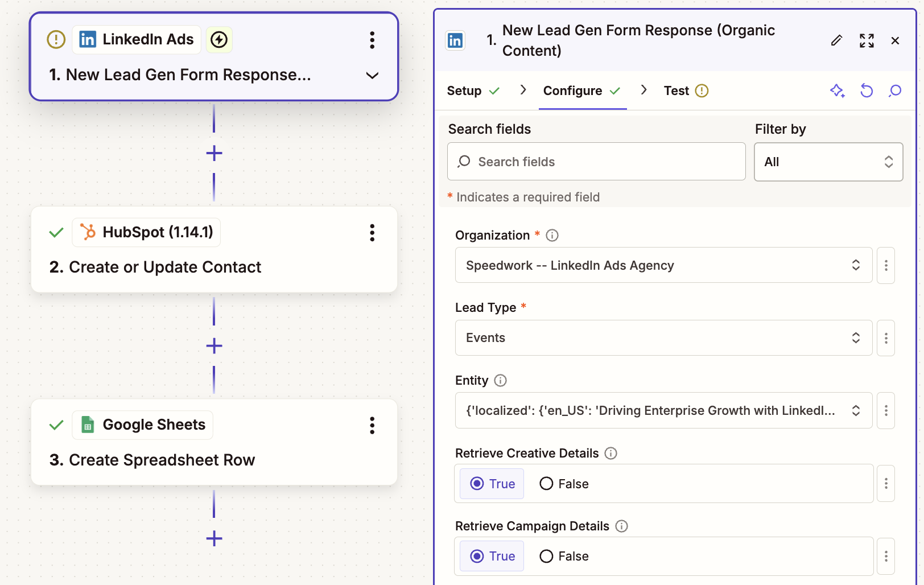Close the step configuration panel
Viewport: 924px width, 585px height.
[x=895, y=40]
